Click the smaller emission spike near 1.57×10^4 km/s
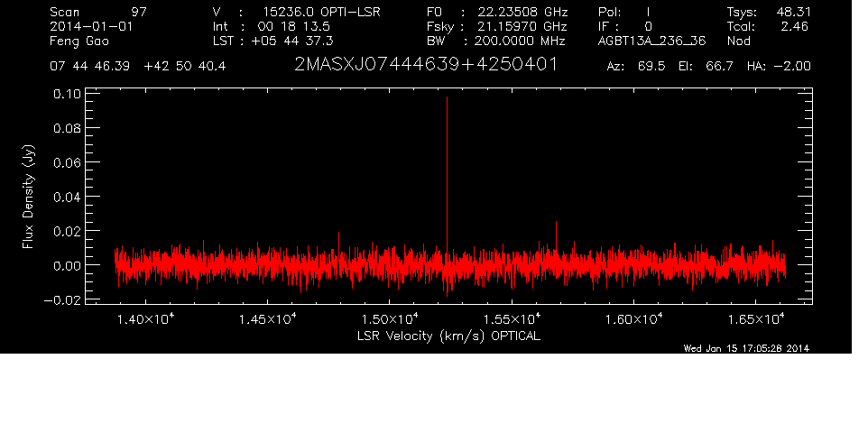 (x=556, y=231)
